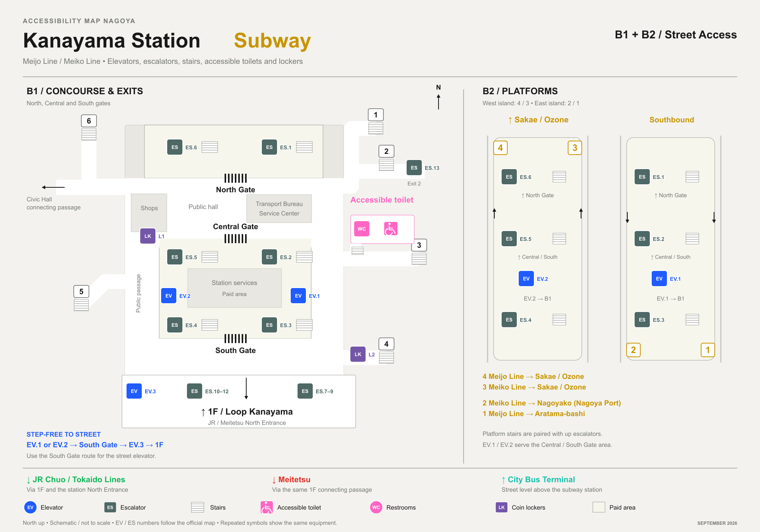Click the ES.6 escalator icon at North Gate B1
760x532 pixels.
(175, 147)
